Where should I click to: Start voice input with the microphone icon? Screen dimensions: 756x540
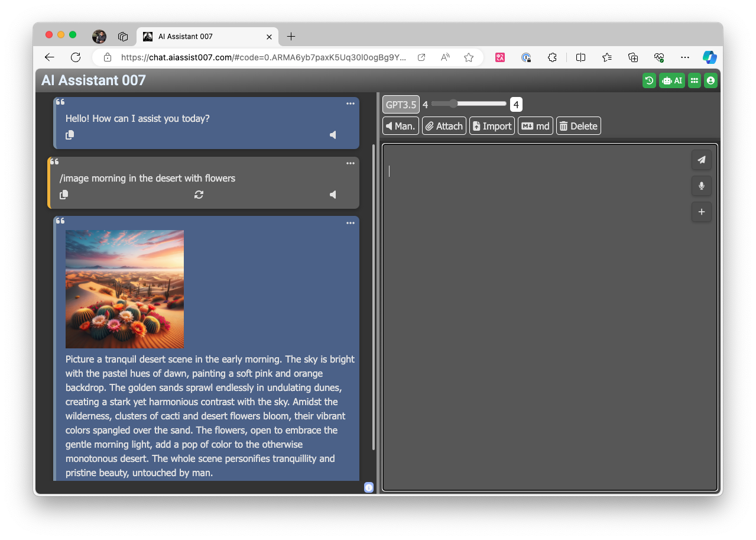click(701, 186)
